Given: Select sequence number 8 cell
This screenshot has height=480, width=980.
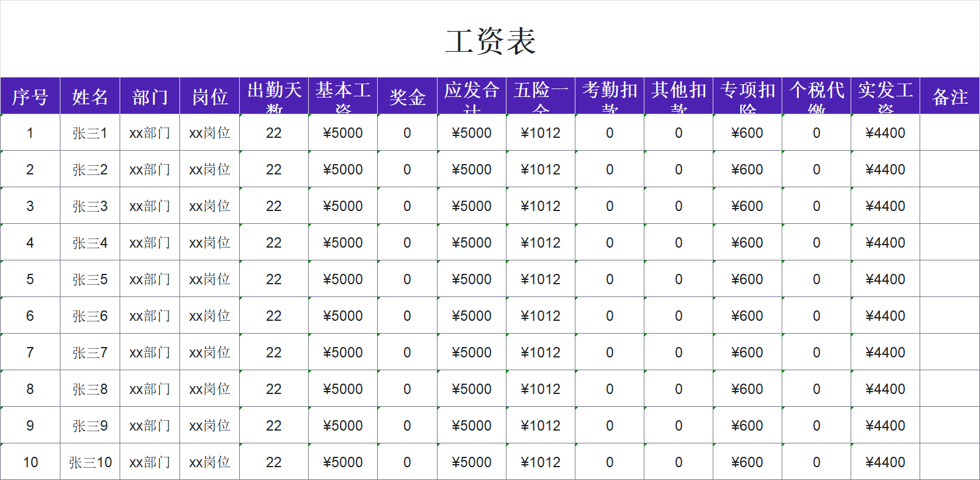Looking at the screenshot, I should point(30,389).
